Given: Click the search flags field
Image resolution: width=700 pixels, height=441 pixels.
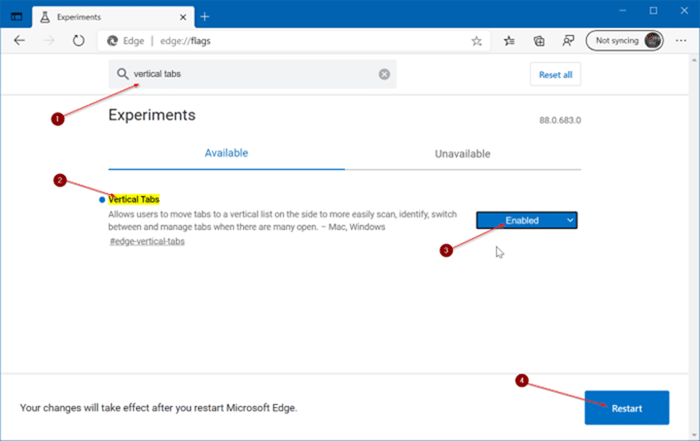Looking at the screenshot, I should point(252,74).
